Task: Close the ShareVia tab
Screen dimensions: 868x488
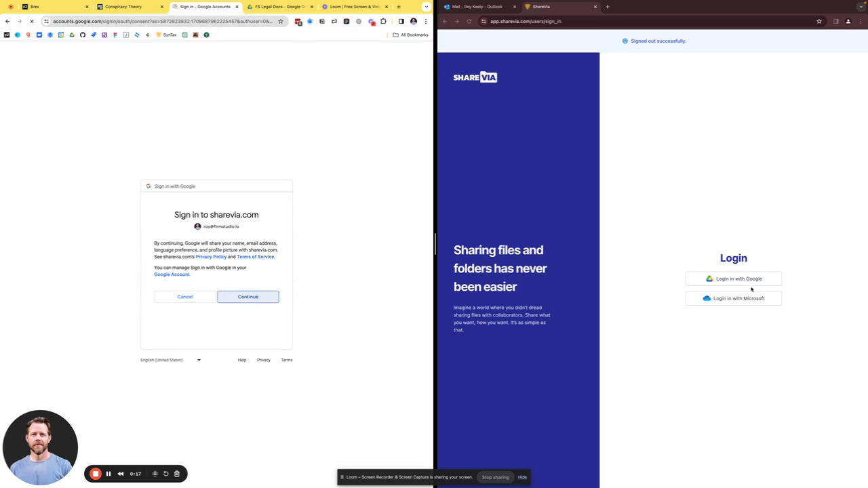Action: pyautogui.click(x=595, y=7)
